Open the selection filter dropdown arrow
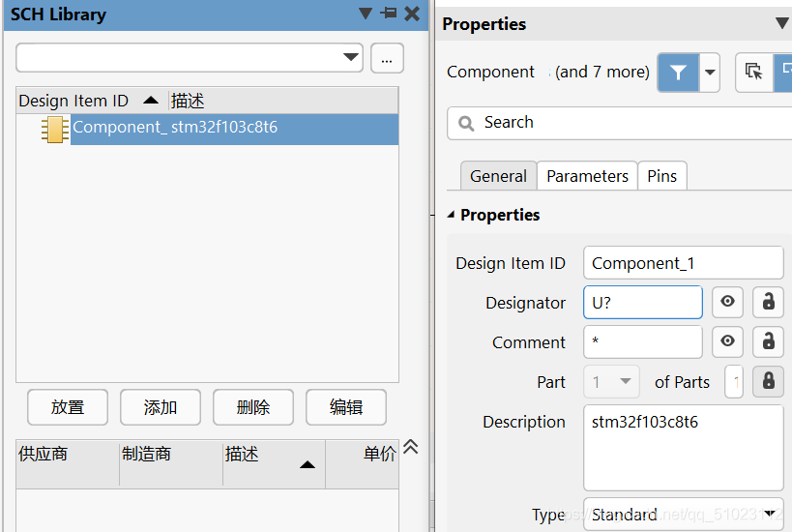The height and width of the screenshot is (532, 792). point(710,73)
